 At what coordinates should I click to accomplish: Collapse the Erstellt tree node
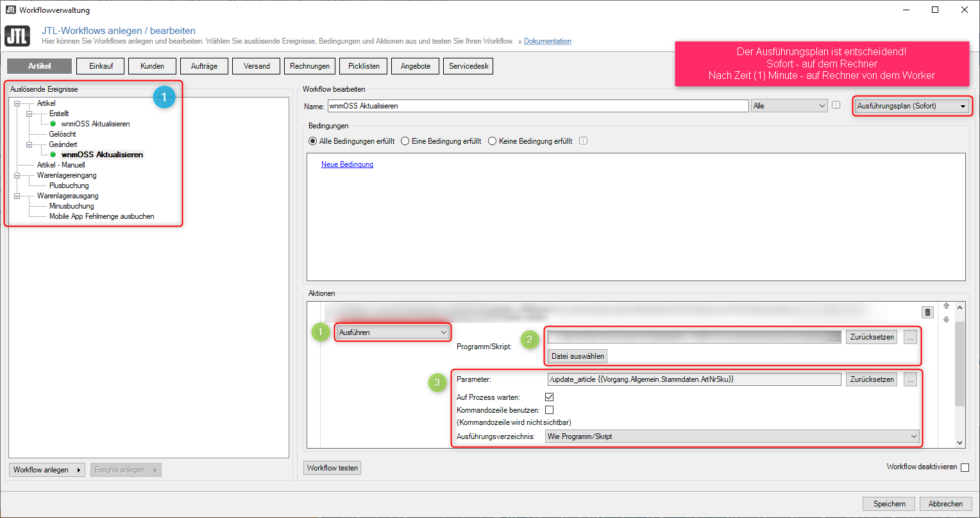point(29,114)
